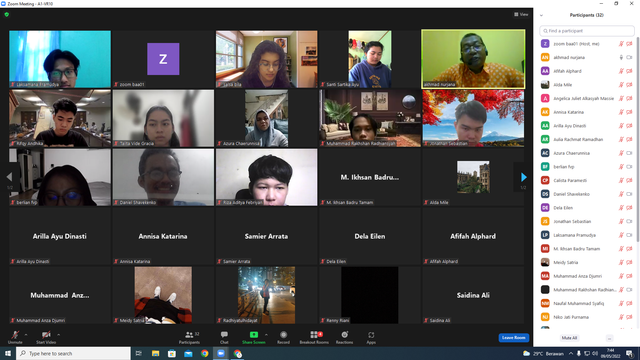Go to next gallery page arrow
Screen dimensions: 640x360
point(524,177)
